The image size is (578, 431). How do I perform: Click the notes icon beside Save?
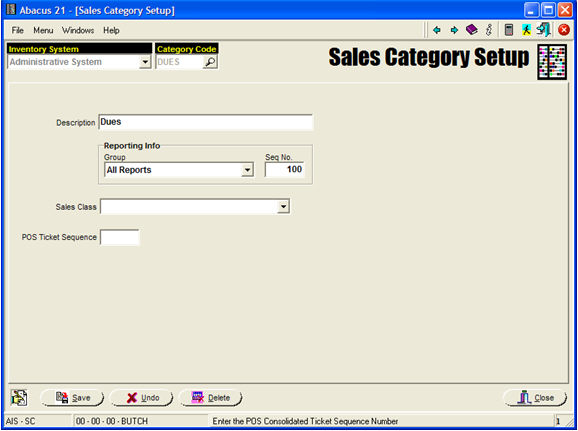click(19, 398)
